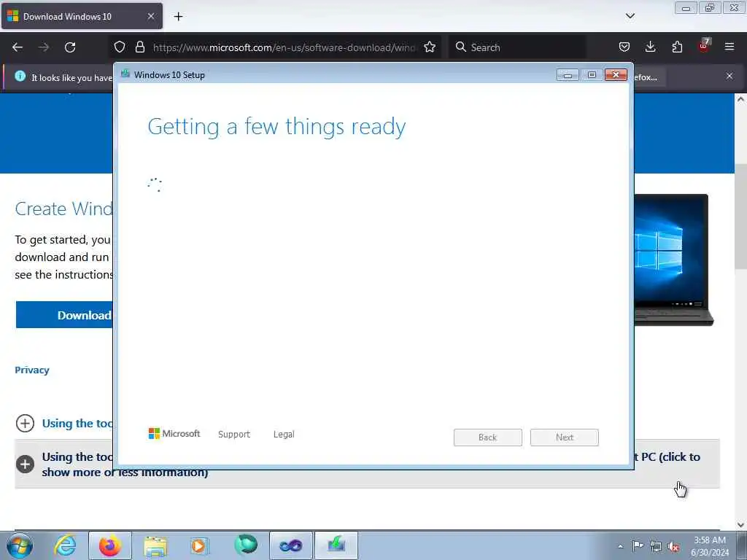The height and width of the screenshot is (560, 747).
Task: Open the green globe taskbar app
Action: (246, 545)
